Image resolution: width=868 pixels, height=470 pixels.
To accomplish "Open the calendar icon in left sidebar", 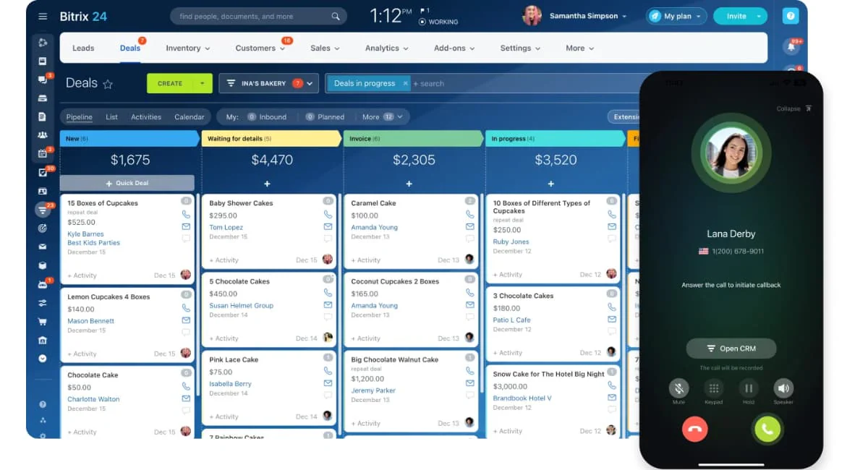I will pos(43,154).
